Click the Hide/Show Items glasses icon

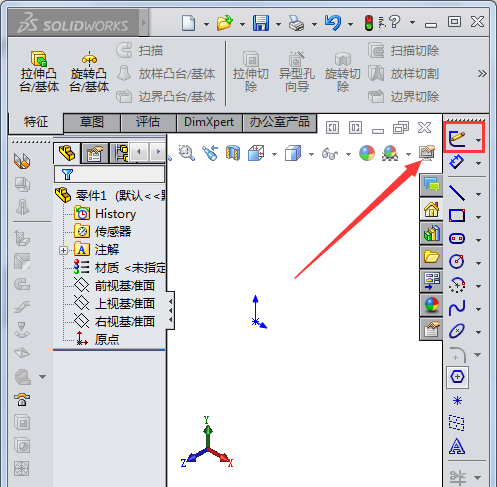coord(330,154)
